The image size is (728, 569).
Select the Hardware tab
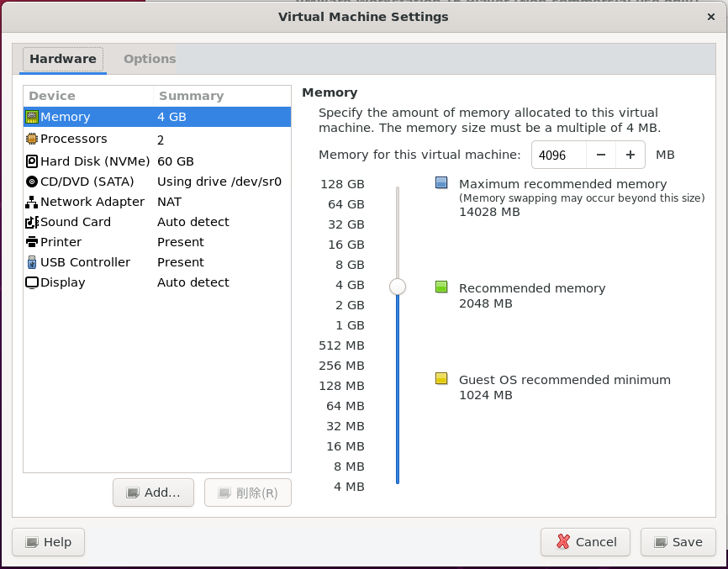coord(63,59)
